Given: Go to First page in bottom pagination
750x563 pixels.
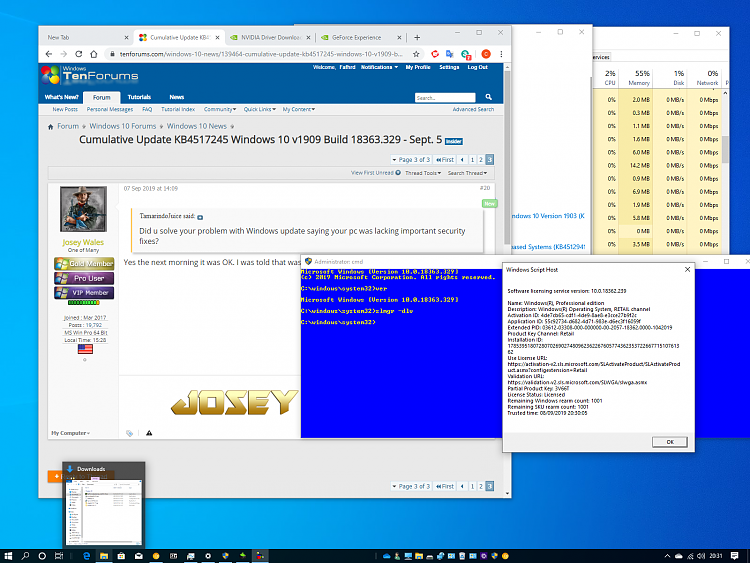Looking at the screenshot, I should (x=445, y=486).
